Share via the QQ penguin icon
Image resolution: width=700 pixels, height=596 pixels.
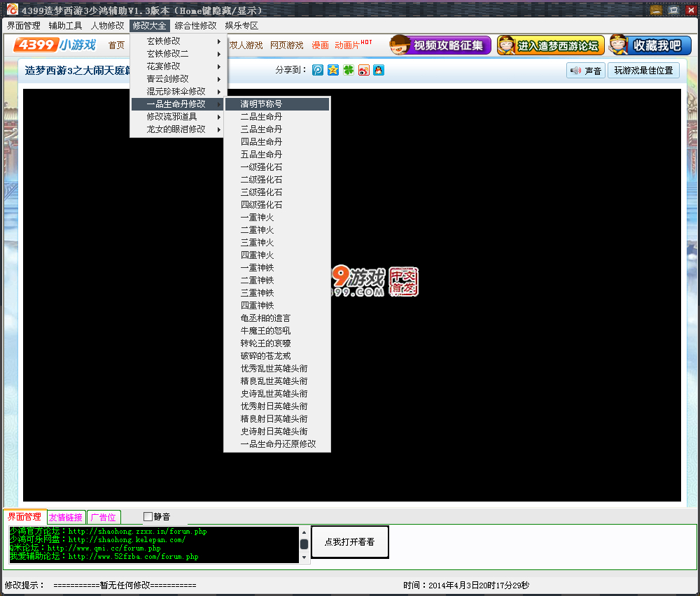click(x=379, y=70)
